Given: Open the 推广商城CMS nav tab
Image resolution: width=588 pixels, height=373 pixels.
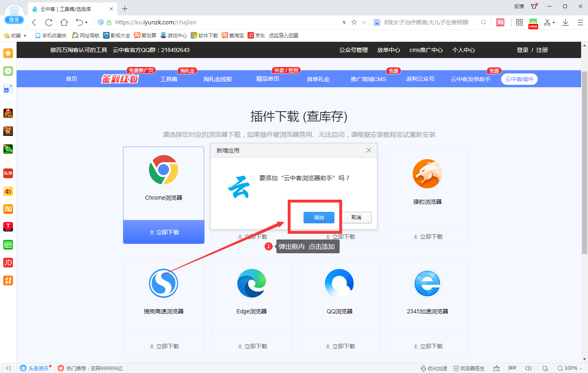Looking at the screenshot, I should [368, 79].
